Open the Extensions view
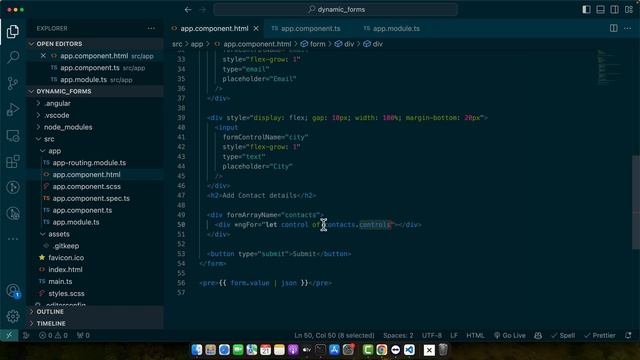The width and height of the screenshot is (640, 360). 13,162
